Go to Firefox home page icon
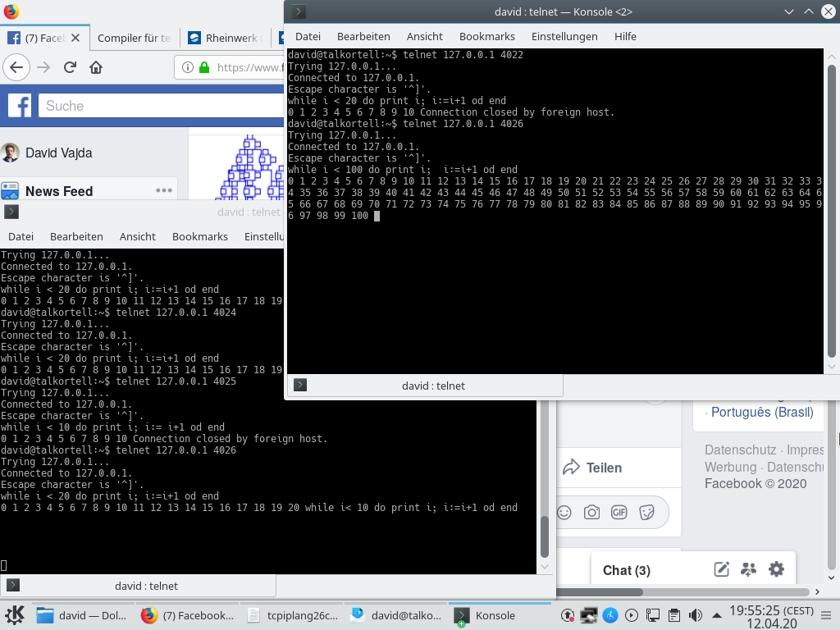The width and height of the screenshot is (840, 630). point(96,67)
